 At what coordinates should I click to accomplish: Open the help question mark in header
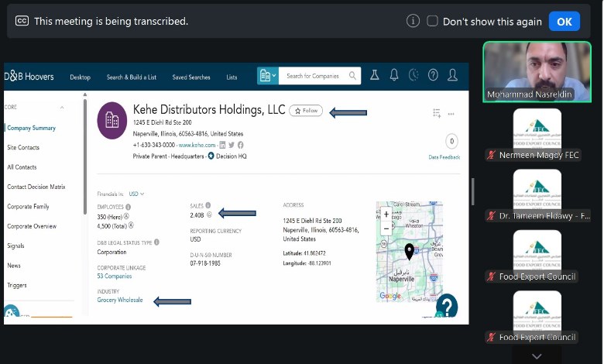433,74
